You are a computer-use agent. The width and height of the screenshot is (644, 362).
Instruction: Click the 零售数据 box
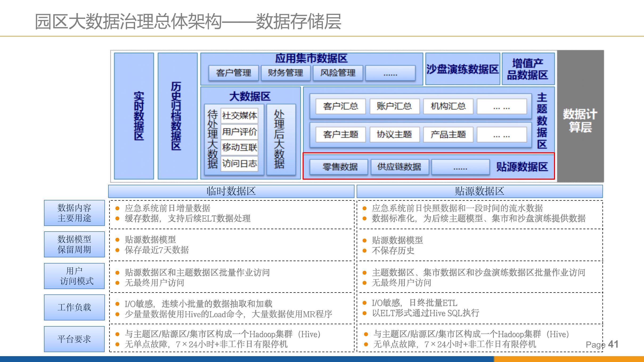tap(339, 167)
